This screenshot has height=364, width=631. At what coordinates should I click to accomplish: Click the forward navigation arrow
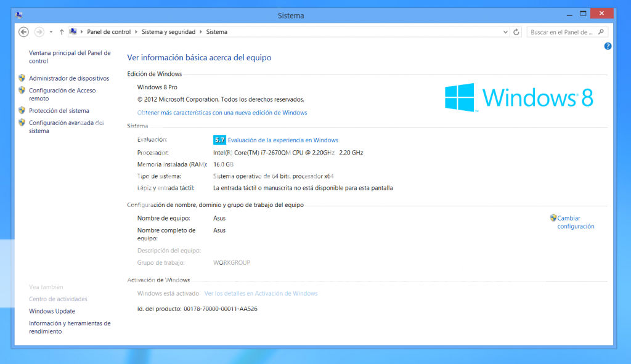pyautogui.click(x=39, y=32)
